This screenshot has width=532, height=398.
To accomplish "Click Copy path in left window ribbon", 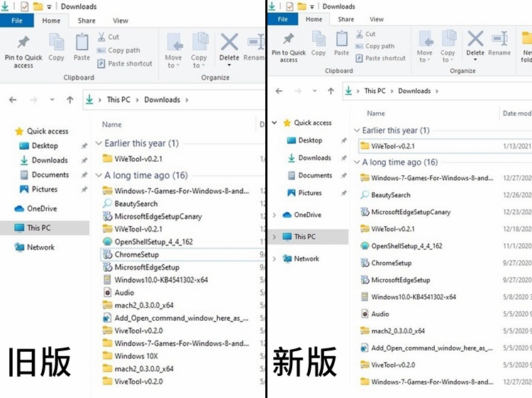I will [118, 50].
